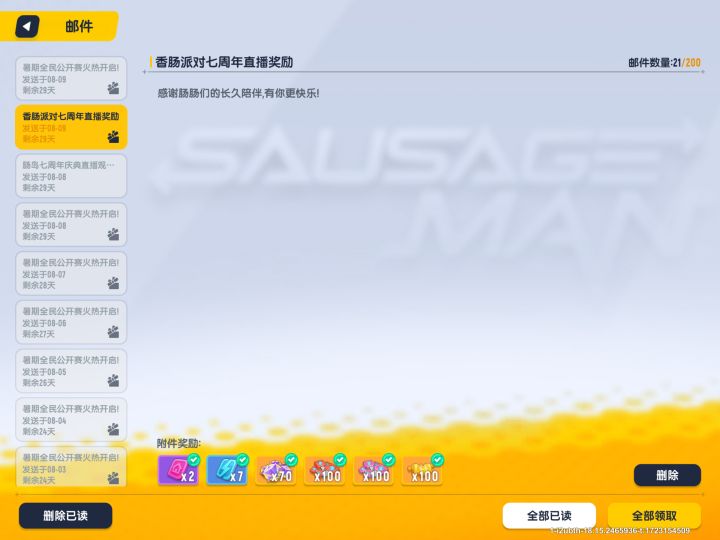Click gift icon on the 08-07 mail

[113, 283]
